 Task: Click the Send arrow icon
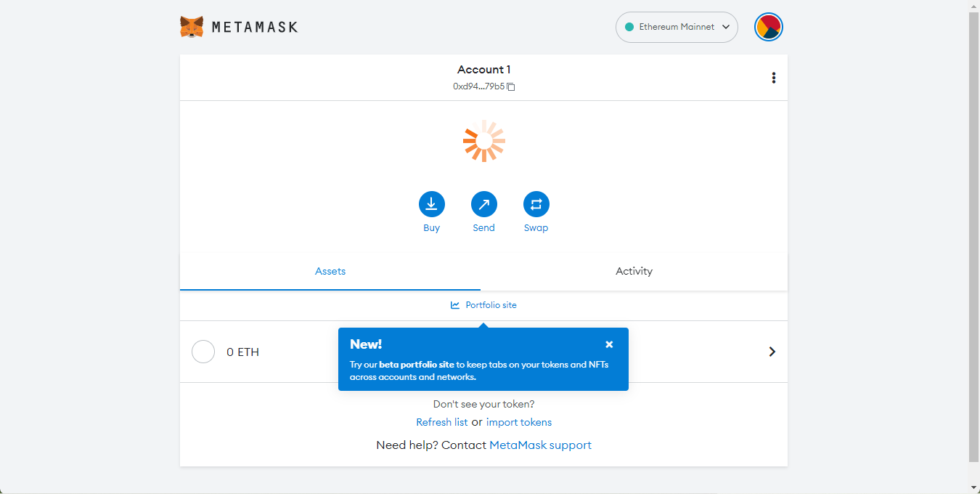[x=483, y=204]
